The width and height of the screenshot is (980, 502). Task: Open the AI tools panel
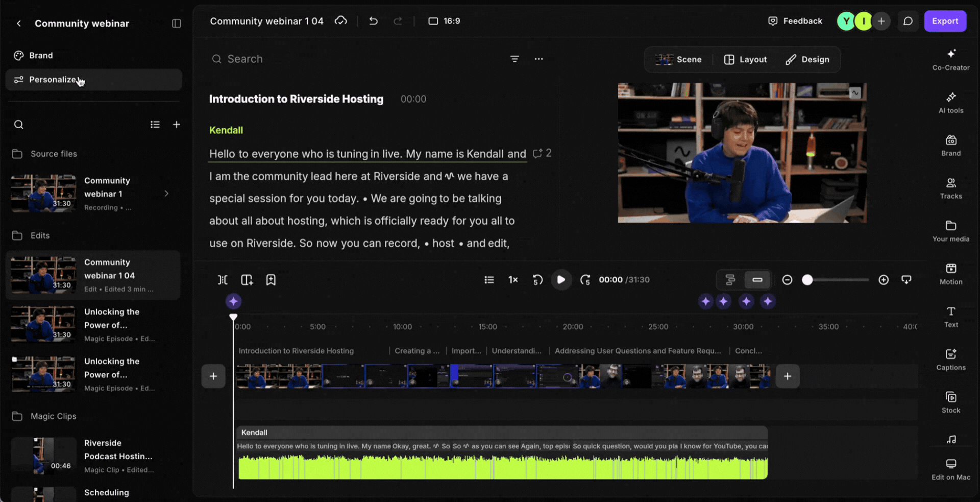point(951,103)
